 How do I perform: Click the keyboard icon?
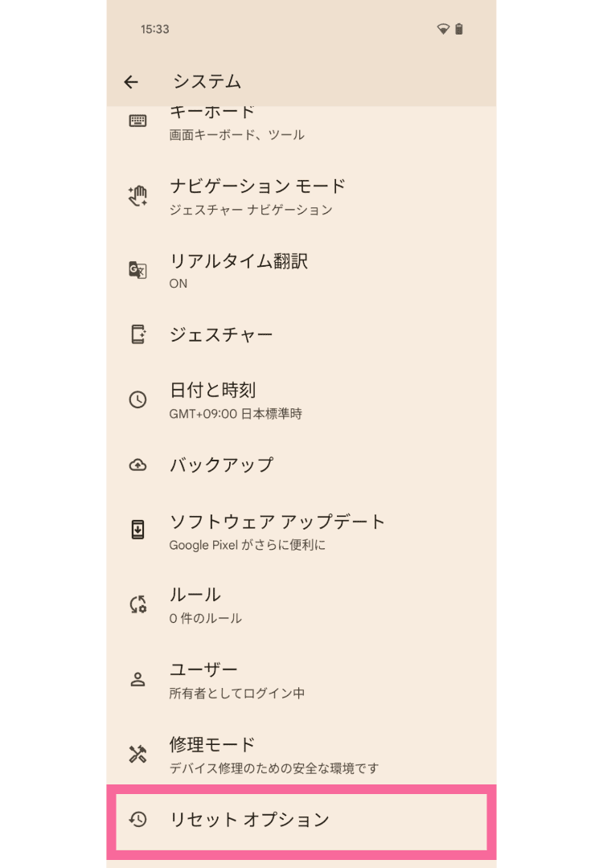[137, 121]
